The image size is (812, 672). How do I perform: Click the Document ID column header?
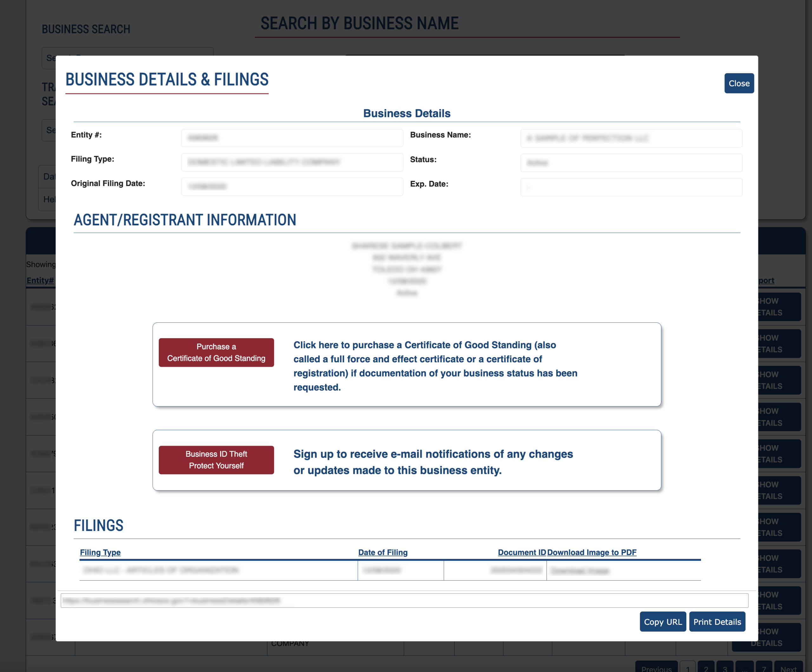pyautogui.click(x=521, y=552)
